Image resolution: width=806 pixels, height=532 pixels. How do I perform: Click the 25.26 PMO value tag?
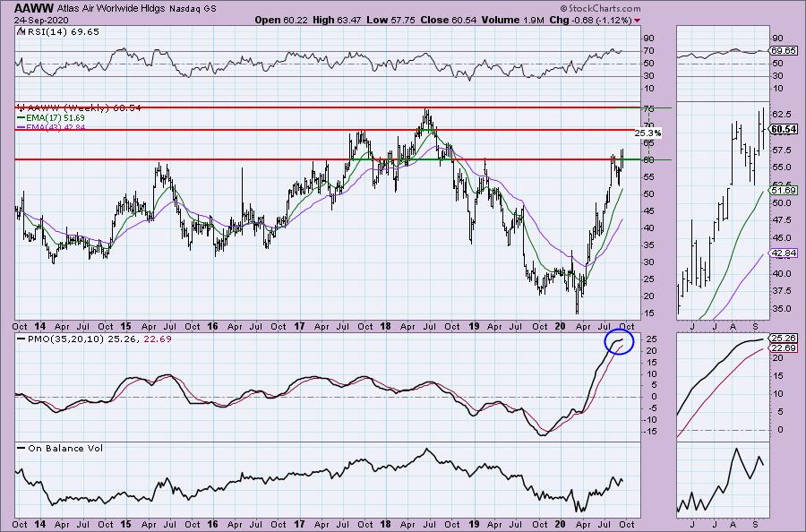pos(784,339)
